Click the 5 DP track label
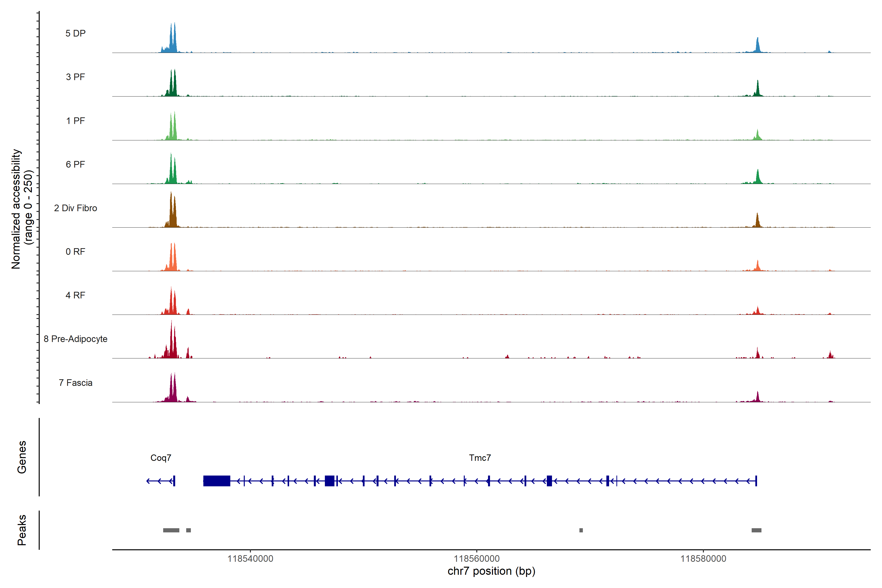The width and height of the screenshot is (882, 588). coord(75,33)
